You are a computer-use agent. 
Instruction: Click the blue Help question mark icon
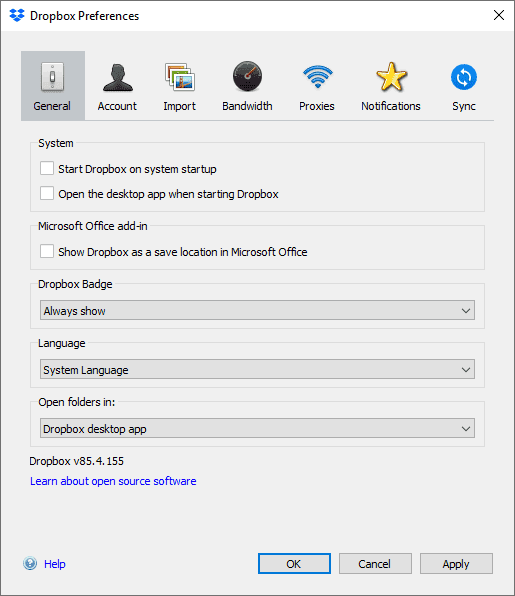[30, 563]
